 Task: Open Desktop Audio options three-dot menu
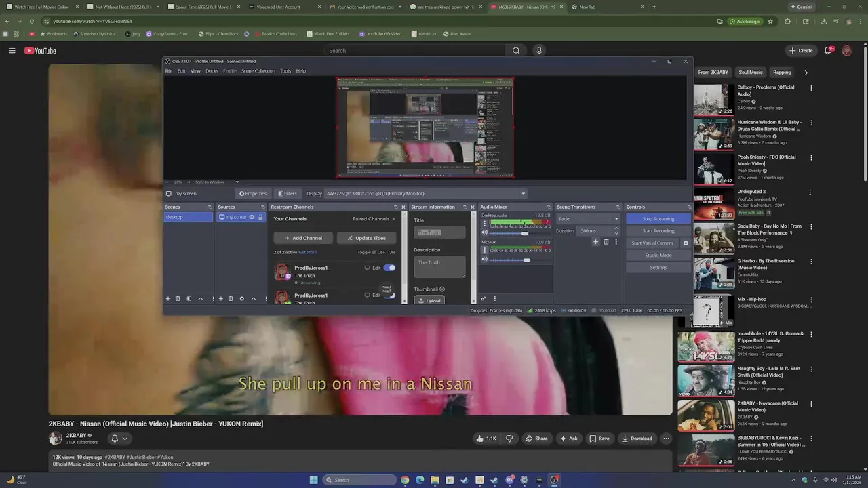click(485, 223)
